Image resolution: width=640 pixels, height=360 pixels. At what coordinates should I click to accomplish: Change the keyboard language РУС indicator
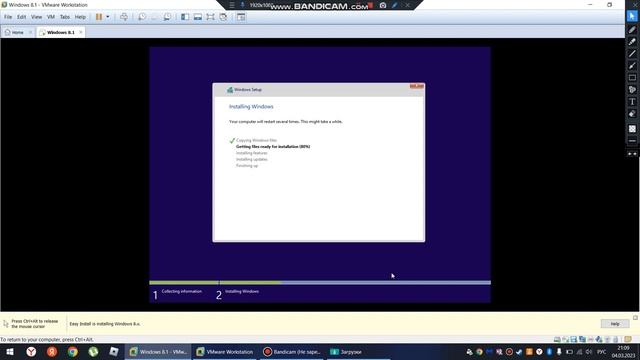click(602, 351)
